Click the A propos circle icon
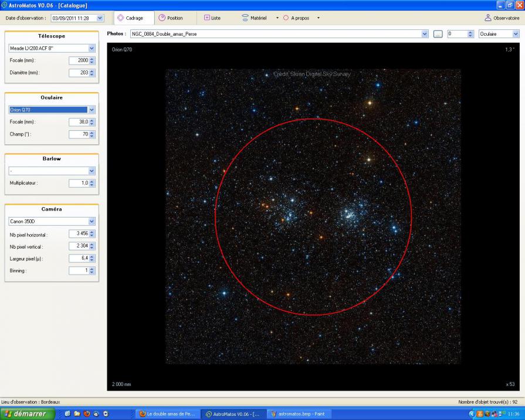Image resolution: width=525 pixels, height=420 pixels. point(286,18)
